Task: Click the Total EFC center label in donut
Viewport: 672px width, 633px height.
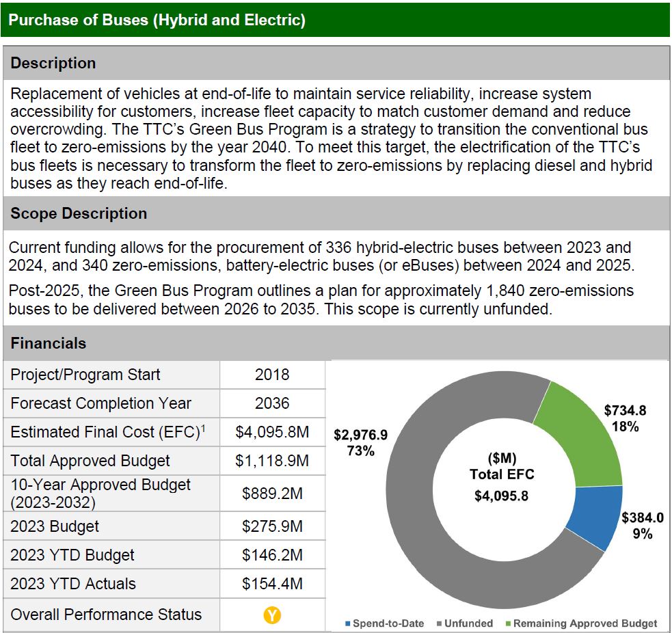Action: pyautogui.click(x=501, y=475)
